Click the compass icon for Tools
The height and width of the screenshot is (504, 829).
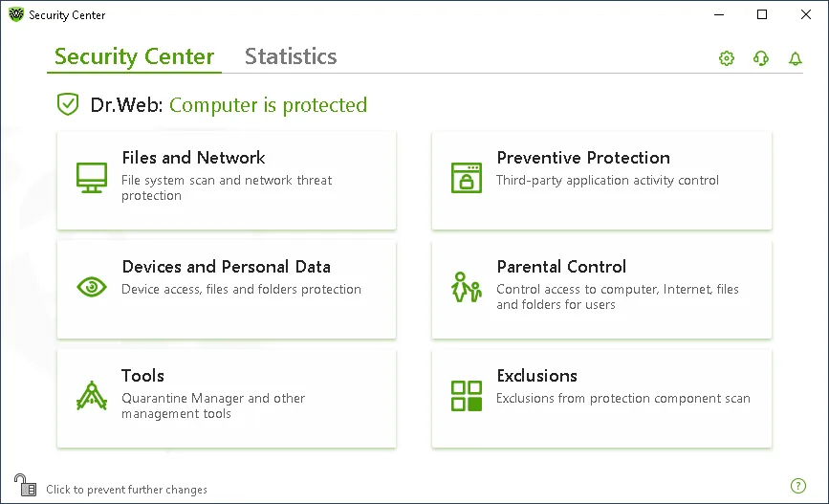92,396
